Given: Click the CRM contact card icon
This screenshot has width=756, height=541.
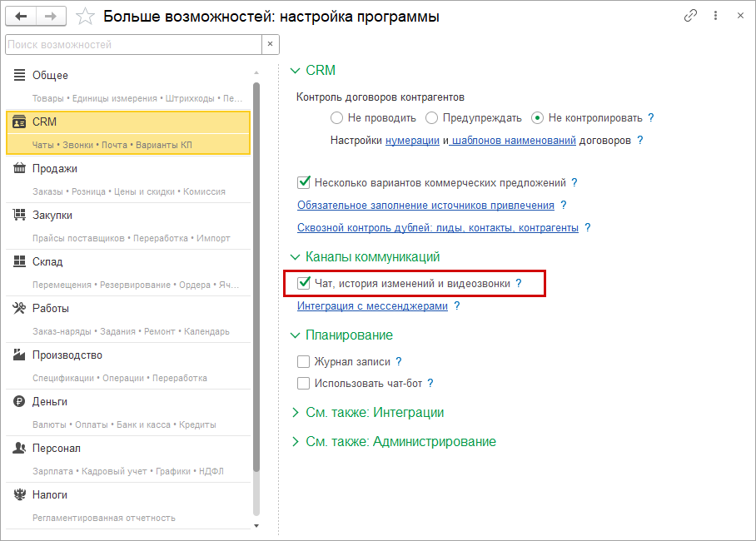Looking at the screenshot, I should 19,122.
